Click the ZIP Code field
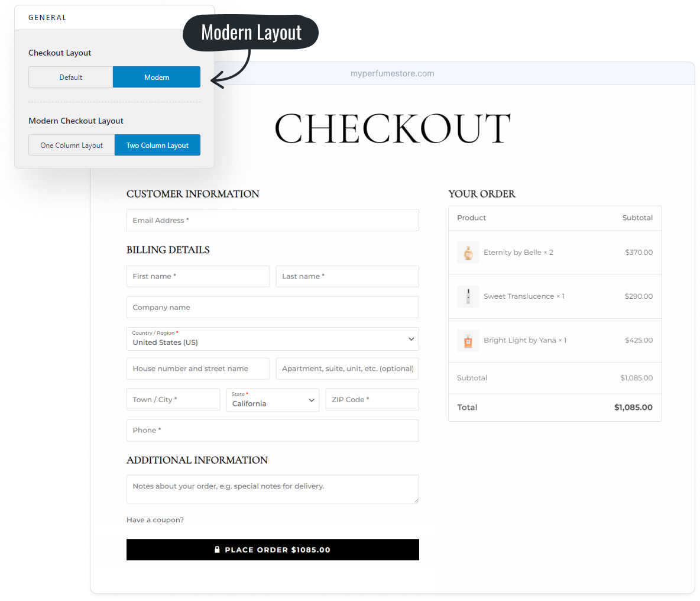The height and width of the screenshot is (601, 700). 372,400
